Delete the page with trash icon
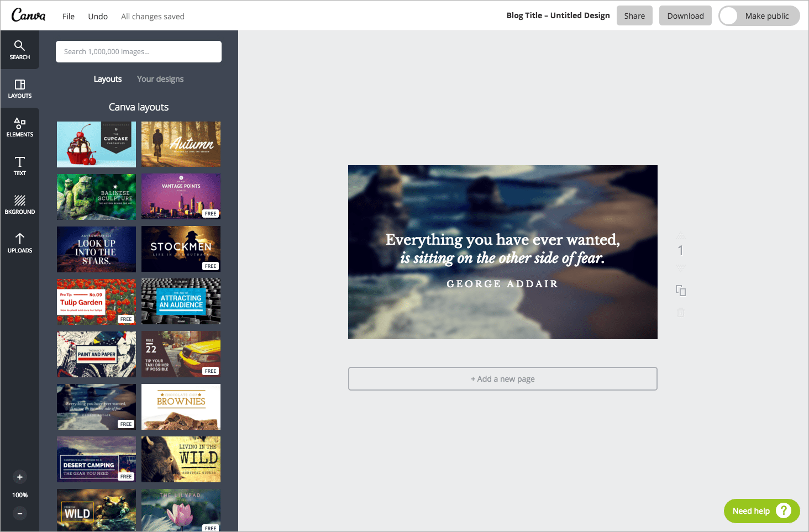The width and height of the screenshot is (809, 532). point(681,313)
